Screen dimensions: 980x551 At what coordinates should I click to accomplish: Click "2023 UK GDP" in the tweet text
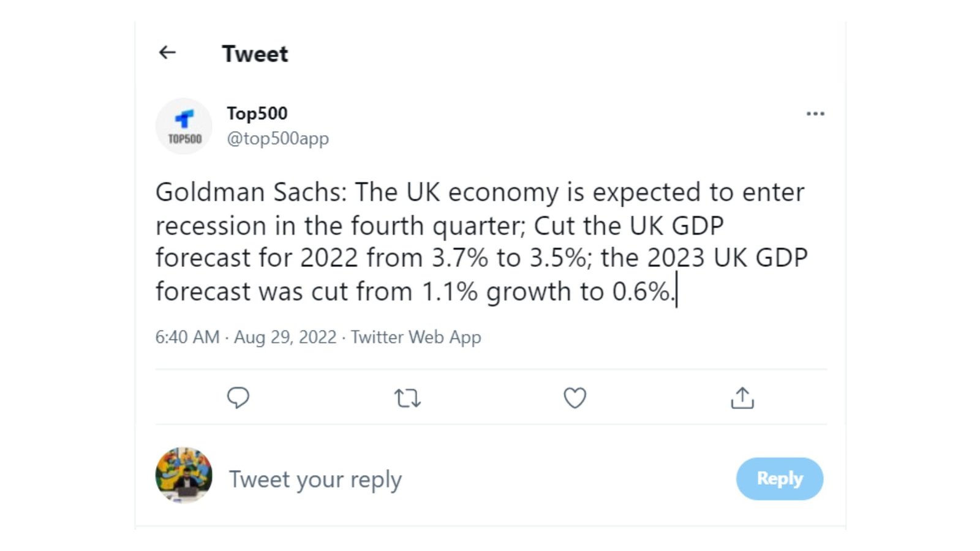coord(727,258)
